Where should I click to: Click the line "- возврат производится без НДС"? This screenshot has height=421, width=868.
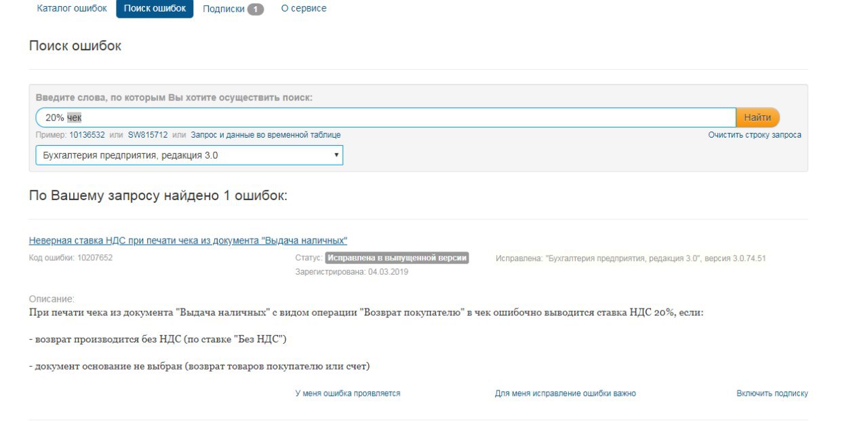[158, 339]
